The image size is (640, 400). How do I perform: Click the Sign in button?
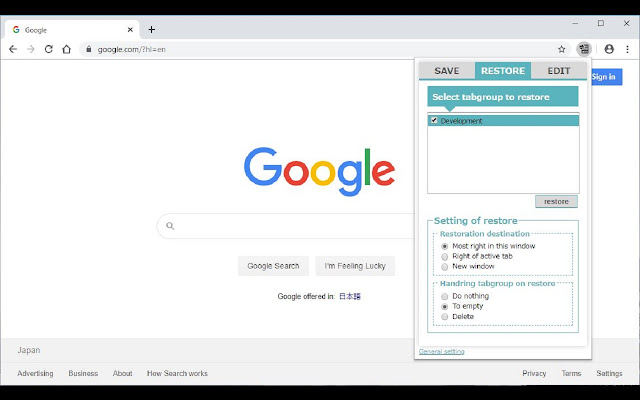click(x=606, y=77)
